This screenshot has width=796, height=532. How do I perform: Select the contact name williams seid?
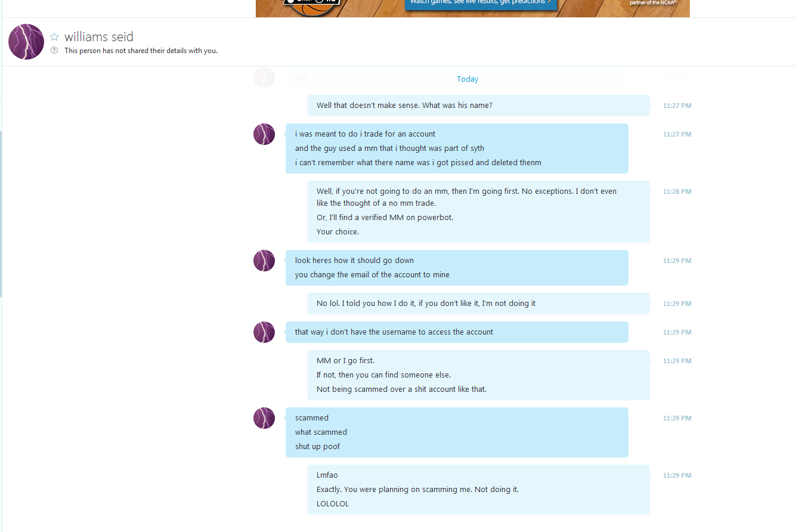99,37
